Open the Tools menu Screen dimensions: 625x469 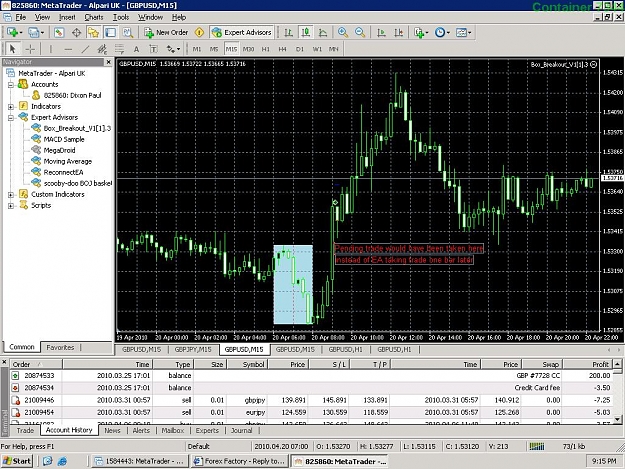tap(121, 17)
